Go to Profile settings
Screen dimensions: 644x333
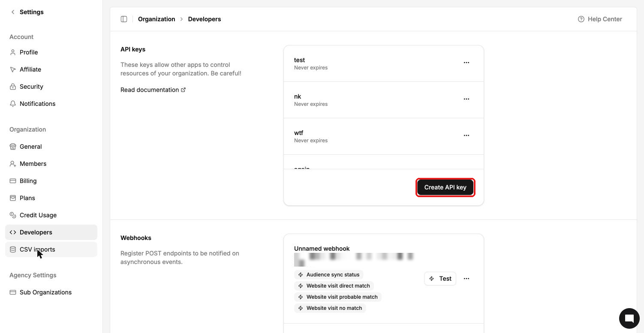[51, 52]
